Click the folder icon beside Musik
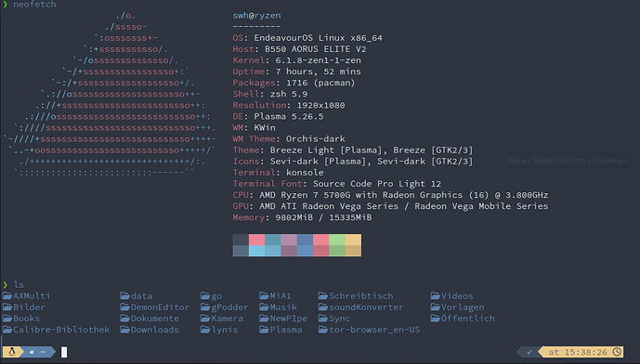Screen dimensions: 640x364 [x=264, y=306]
